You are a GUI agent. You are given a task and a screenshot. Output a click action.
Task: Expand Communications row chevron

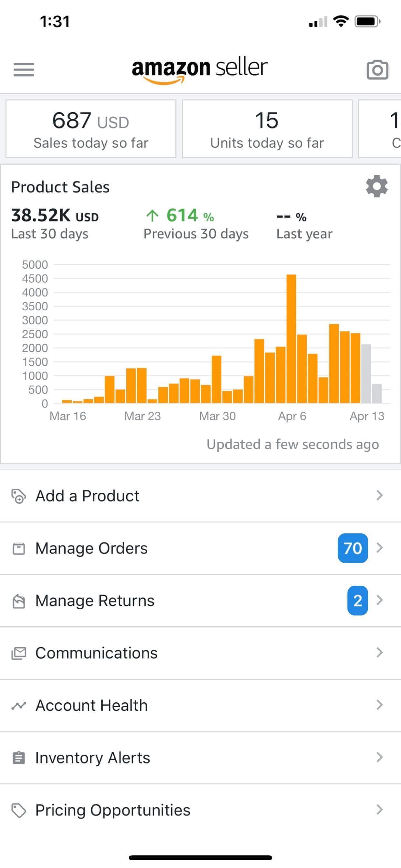[379, 653]
